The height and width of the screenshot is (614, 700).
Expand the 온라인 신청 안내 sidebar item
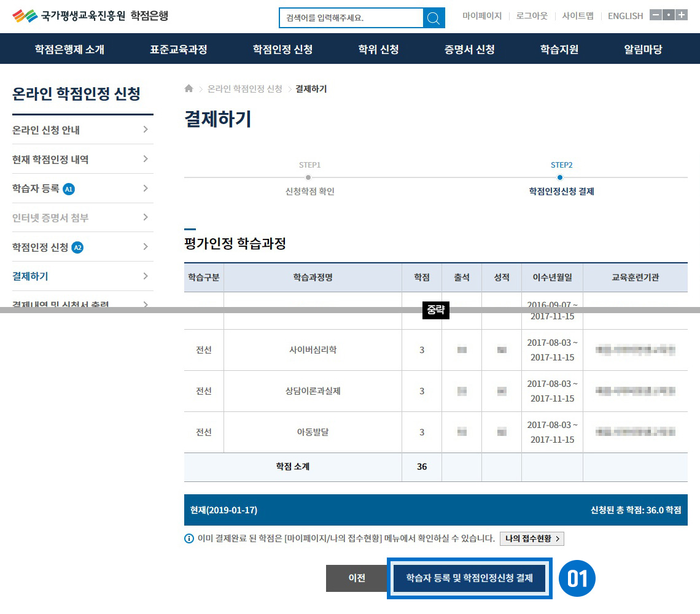(145, 130)
